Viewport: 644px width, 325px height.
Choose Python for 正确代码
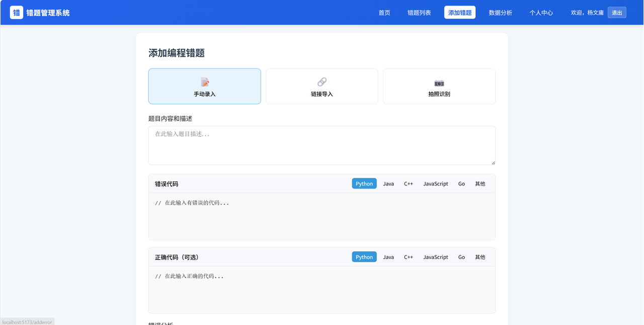coord(364,257)
